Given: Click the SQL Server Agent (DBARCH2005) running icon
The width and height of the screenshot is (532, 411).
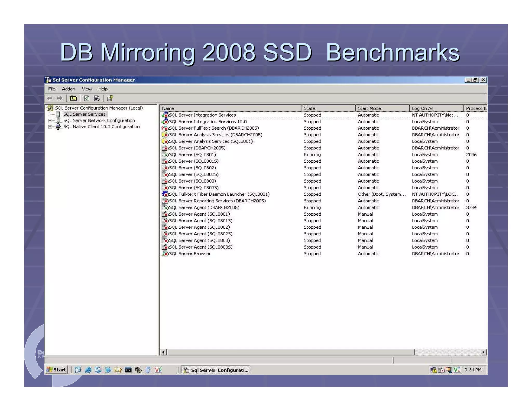Looking at the screenshot, I should point(165,207).
